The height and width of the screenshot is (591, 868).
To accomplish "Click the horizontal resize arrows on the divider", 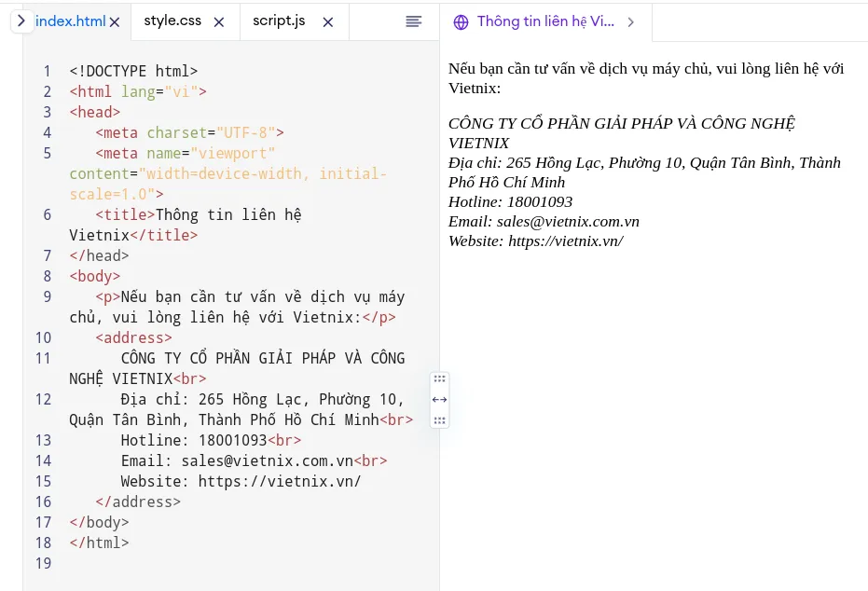I will [438, 399].
